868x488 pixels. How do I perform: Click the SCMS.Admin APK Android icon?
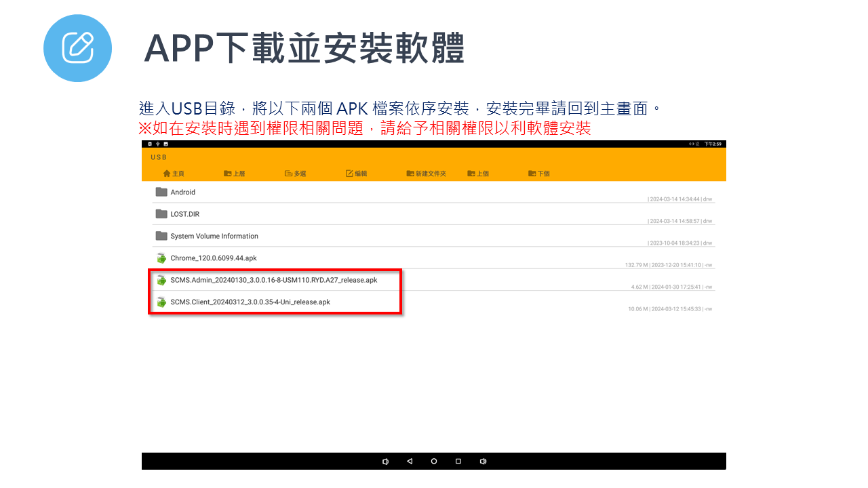point(161,279)
